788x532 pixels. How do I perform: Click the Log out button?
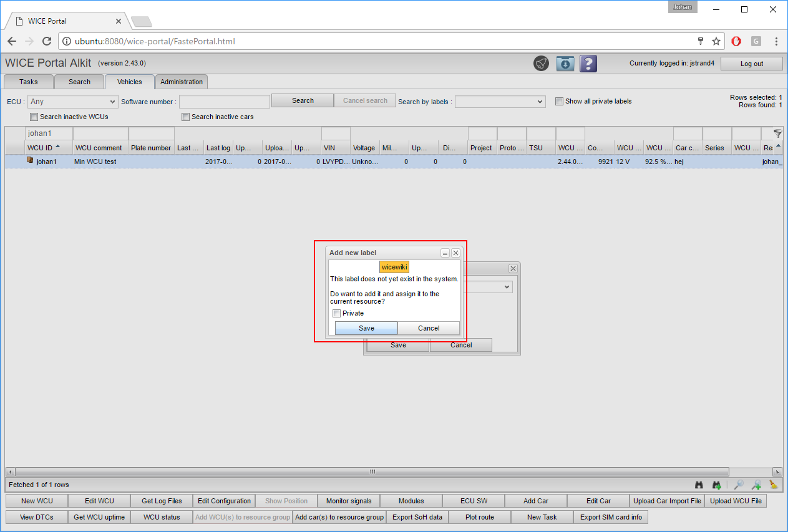(x=751, y=64)
